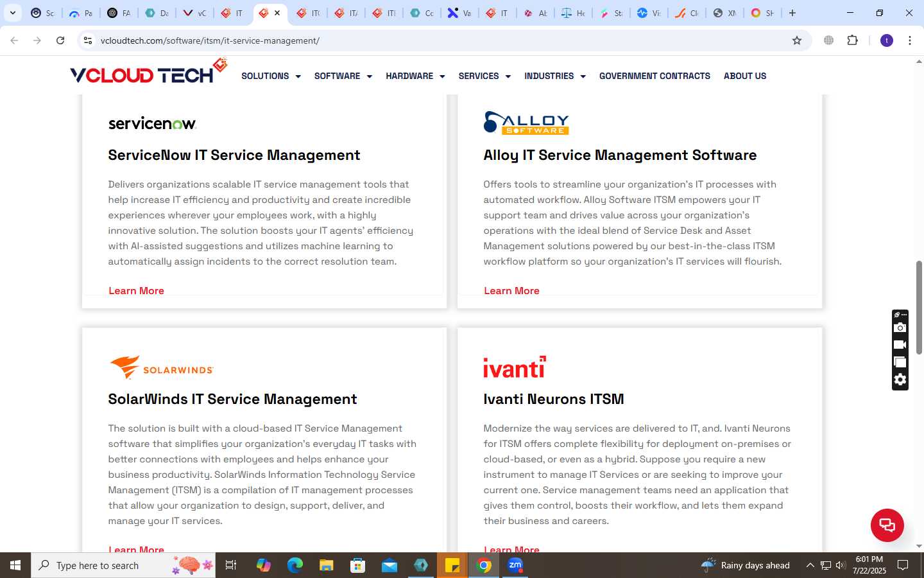Viewport: 924px width, 578px height.
Task: Open File Explorer from the taskbar
Action: 326,565
